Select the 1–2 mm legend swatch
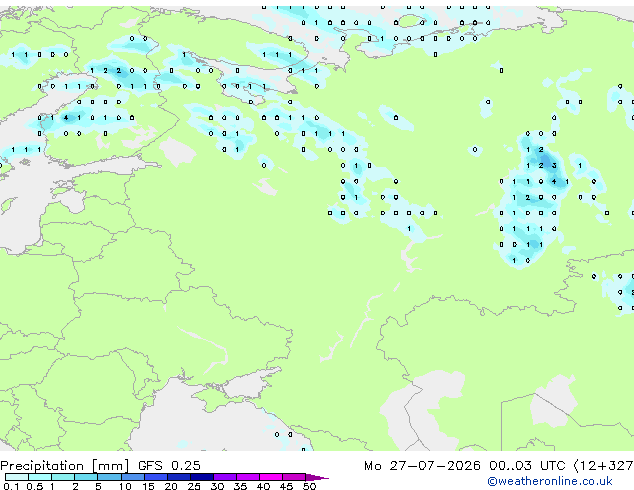 coord(63,477)
